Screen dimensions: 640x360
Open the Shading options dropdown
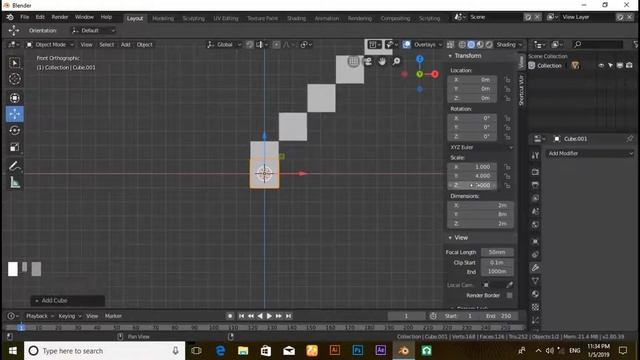[509, 44]
